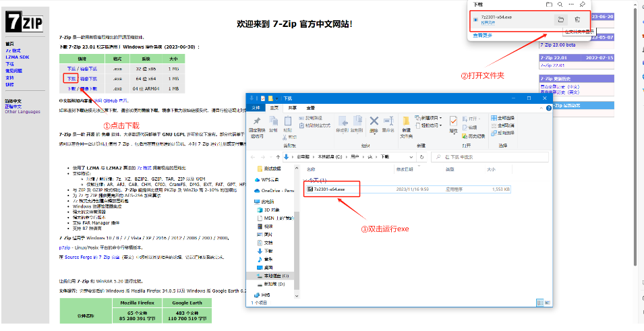Click the 新建文件夹 ribbon icon
This screenshot has height=331, width=644.
click(x=406, y=127)
